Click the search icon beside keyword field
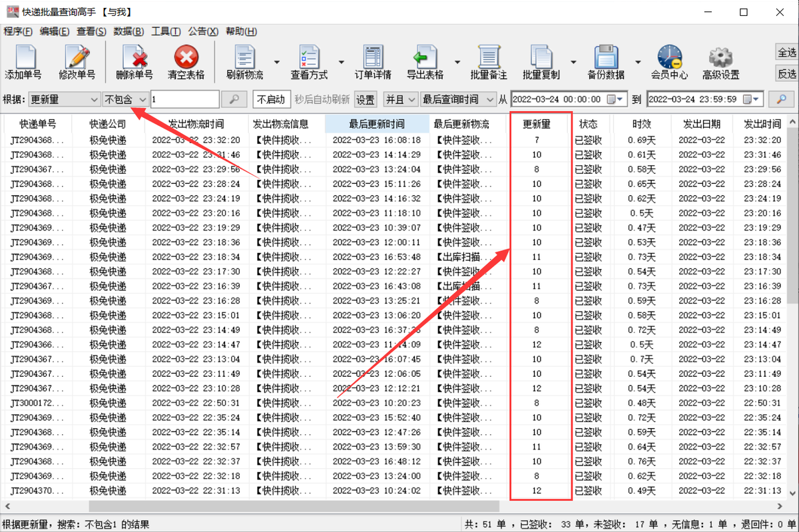 [234, 99]
